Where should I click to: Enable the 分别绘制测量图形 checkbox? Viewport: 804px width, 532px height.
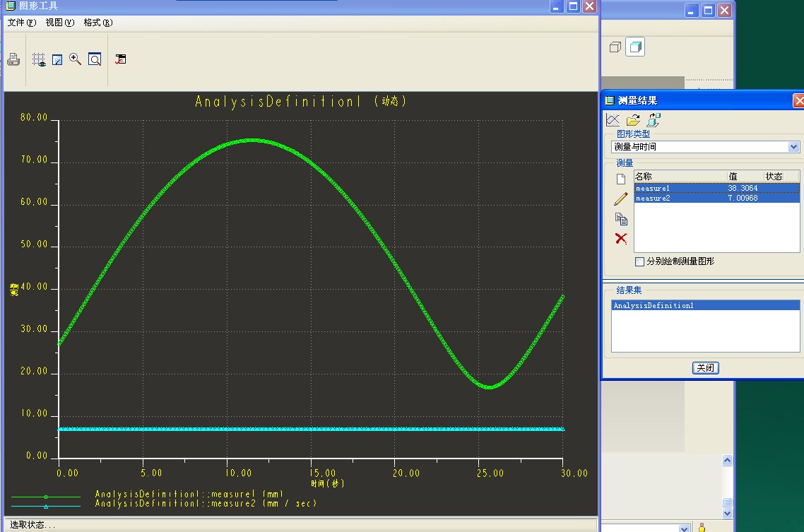640,261
